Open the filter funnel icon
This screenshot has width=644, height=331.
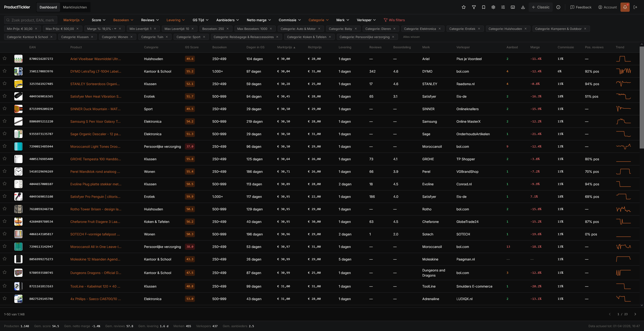click(x=474, y=7)
